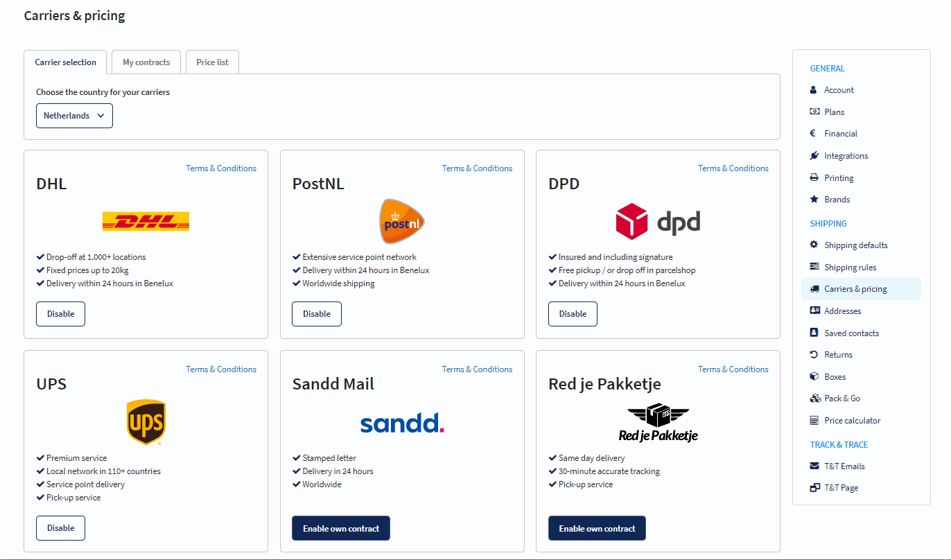951x560 pixels.
Task: Click '30-minute accurate tracking' text
Action: [x=609, y=471]
